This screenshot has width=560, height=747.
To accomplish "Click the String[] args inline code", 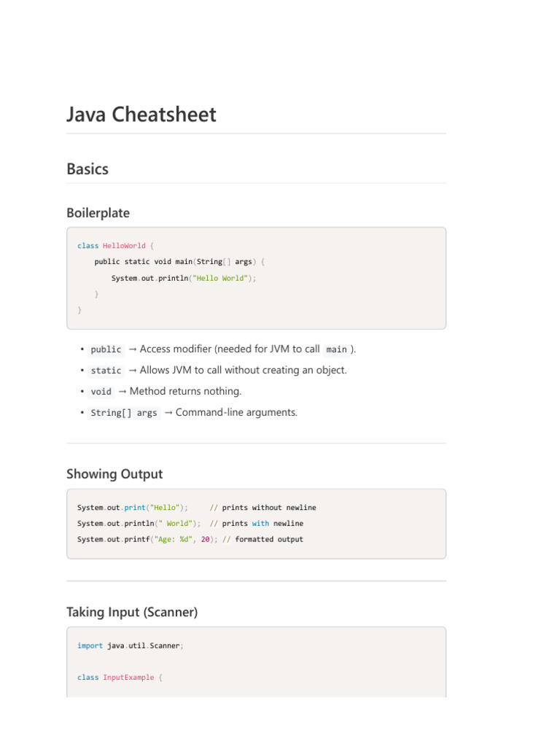I will [x=124, y=413].
